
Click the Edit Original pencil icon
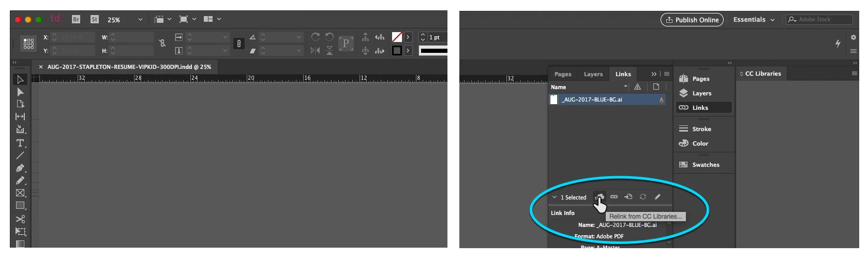pyautogui.click(x=657, y=197)
